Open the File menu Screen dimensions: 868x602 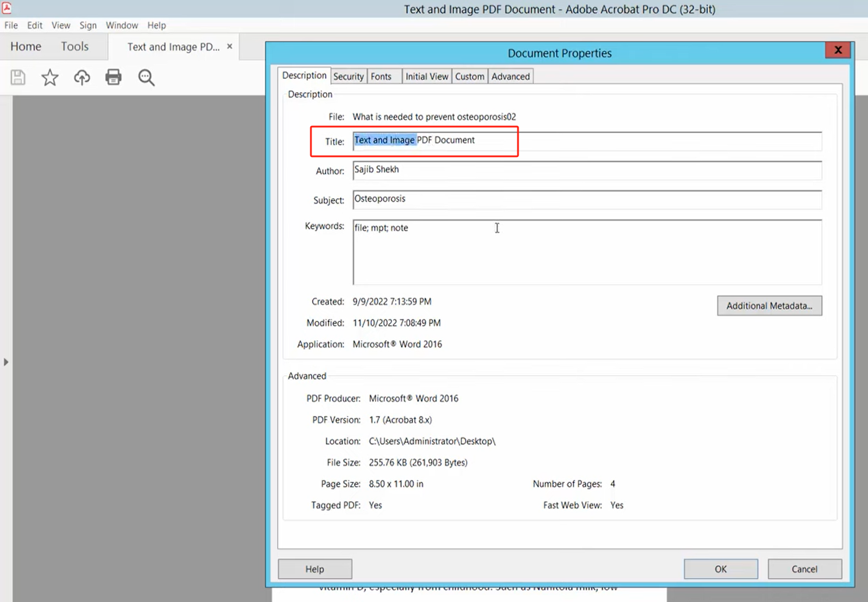tap(11, 25)
